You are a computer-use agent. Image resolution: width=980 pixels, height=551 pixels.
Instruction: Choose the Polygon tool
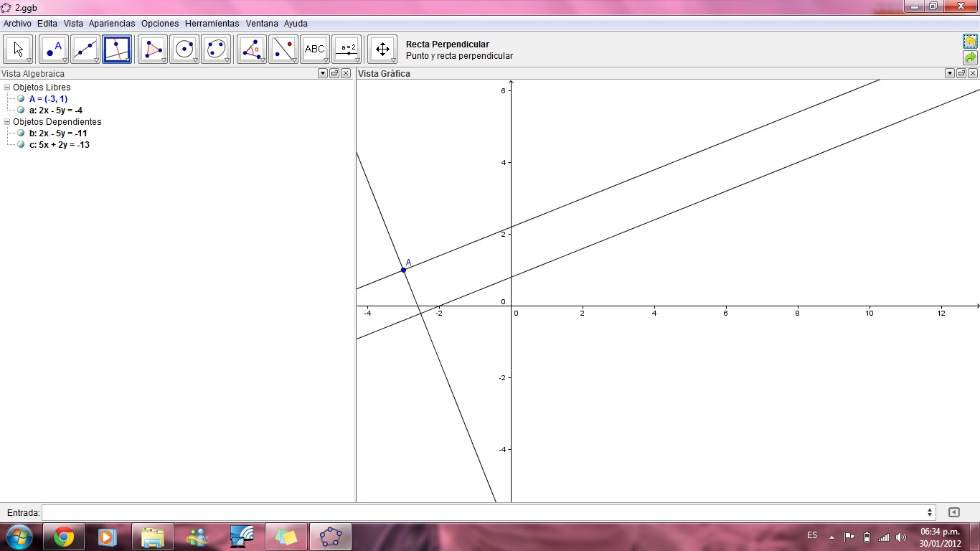pos(150,49)
